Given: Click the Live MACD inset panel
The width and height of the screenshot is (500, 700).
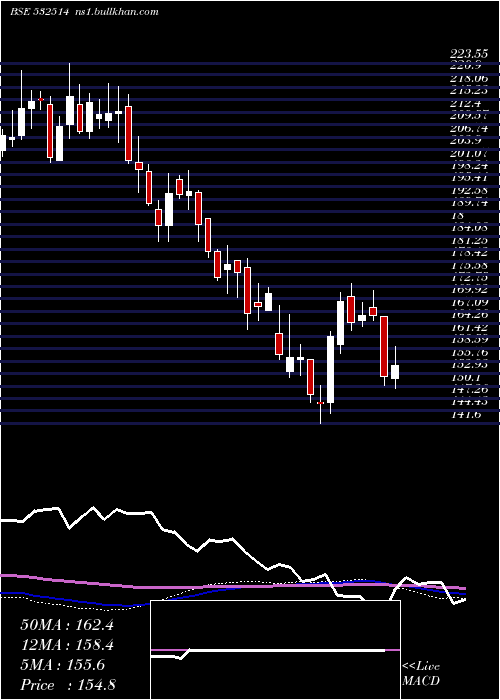Looking at the screenshot, I should [276, 650].
